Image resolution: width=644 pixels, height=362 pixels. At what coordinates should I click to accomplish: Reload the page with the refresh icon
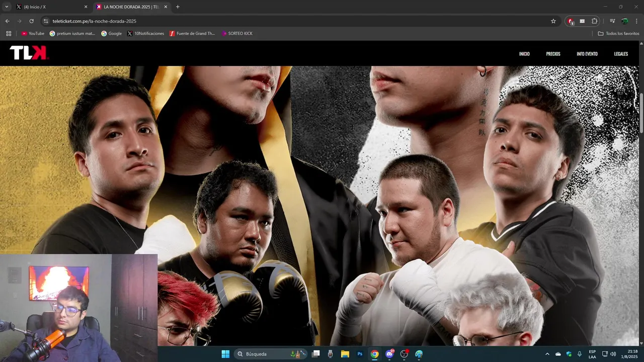point(31,21)
